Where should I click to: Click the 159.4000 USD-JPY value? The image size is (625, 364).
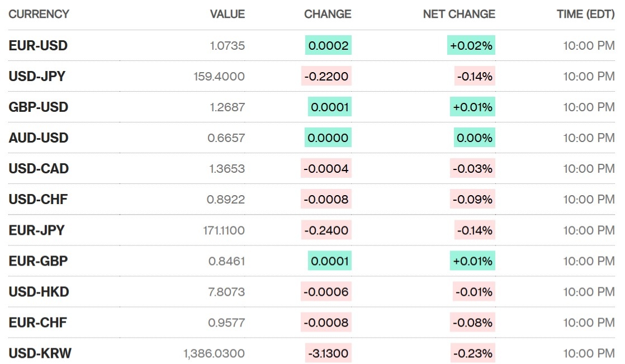(219, 77)
